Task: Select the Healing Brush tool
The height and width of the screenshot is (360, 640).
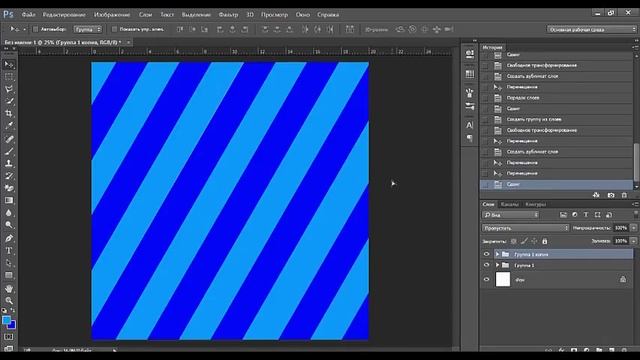Action: [9, 139]
